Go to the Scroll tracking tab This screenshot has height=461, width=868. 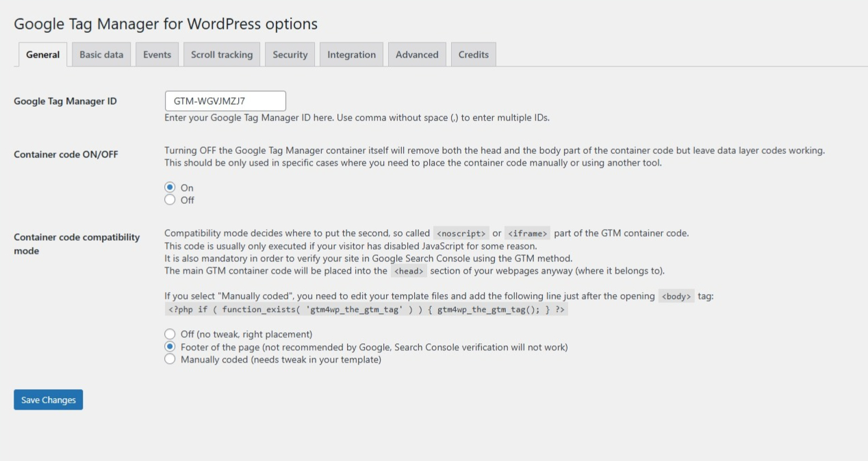[x=221, y=55]
